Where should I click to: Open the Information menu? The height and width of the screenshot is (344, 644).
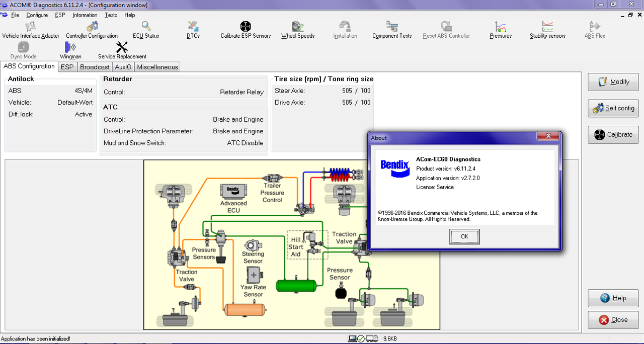tap(85, 15)
